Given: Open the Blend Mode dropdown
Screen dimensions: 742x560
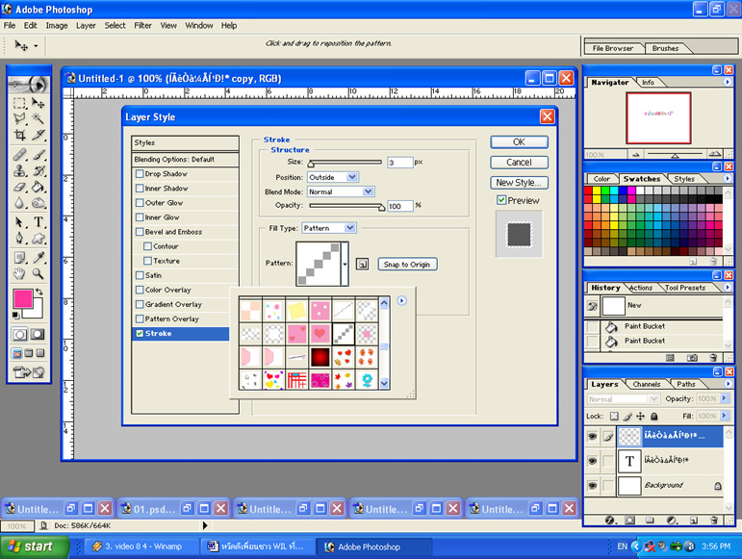Looking at the screenshot, I should pos(341,191).
